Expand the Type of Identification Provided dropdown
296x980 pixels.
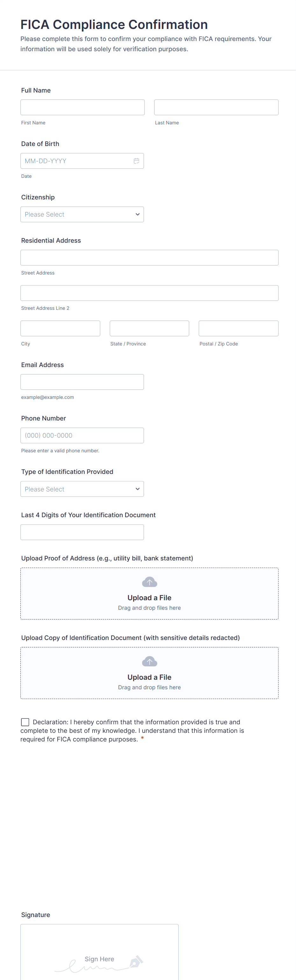point(82,489)
